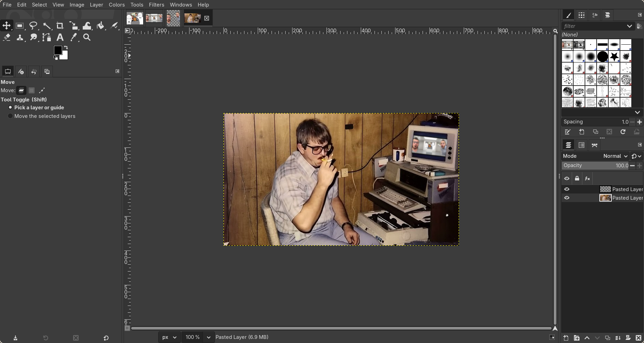644x343 pixels.
Task: Select the Fuzzy Select magic wand tool
Action: pyautogui.click(x=47, y=26)
